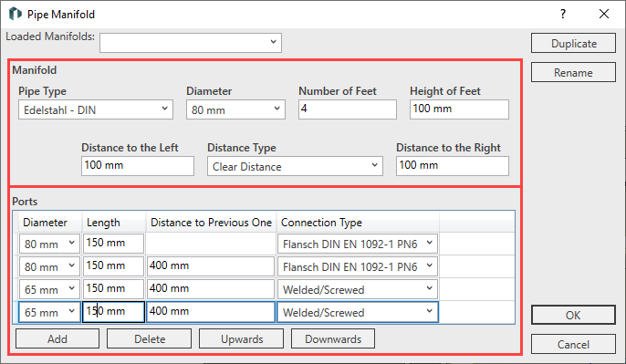Move port with Upwards button
Image resolution: width=626 pixels, height=364 pixels.
click(242, 338)
